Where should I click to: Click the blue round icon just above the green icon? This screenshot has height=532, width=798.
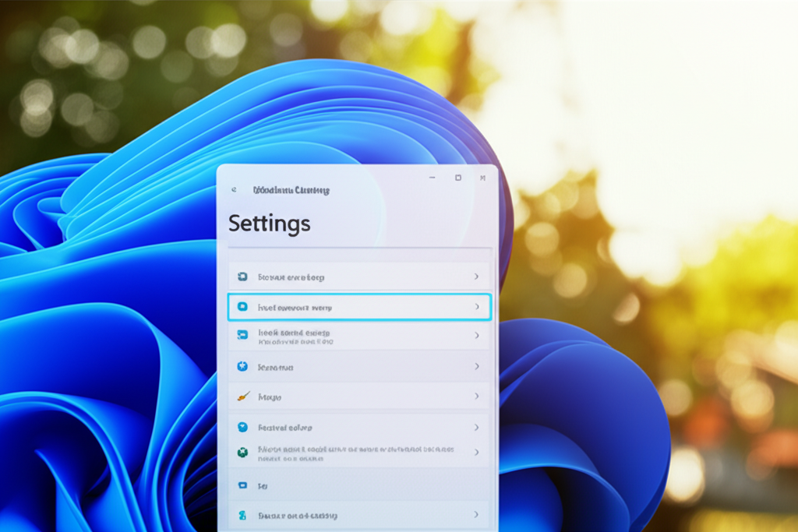point(243,427)
